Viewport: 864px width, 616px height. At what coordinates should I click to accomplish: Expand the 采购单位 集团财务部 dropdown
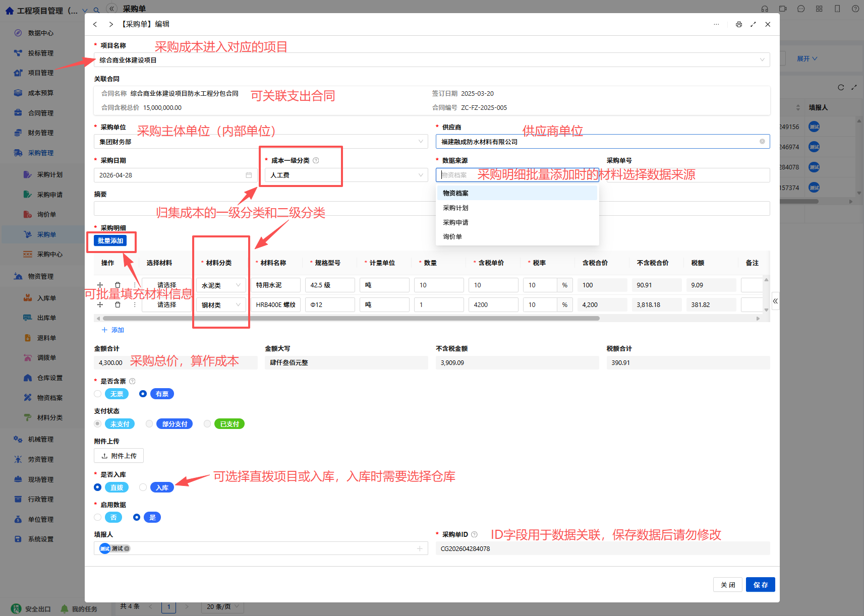tap(261, 142)
